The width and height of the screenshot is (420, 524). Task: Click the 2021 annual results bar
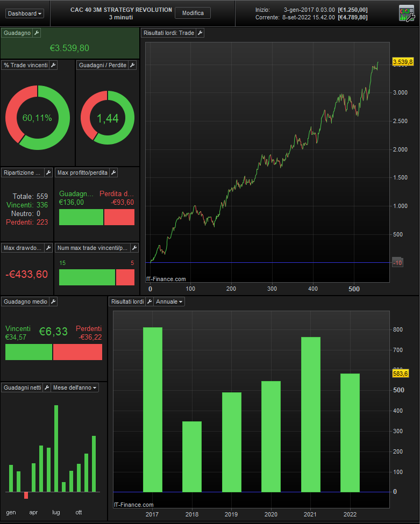[311, 414]
